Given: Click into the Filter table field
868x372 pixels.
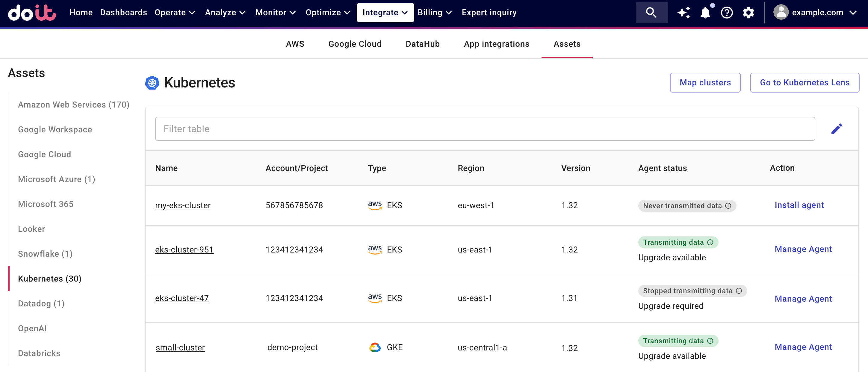Looking at the screenshot, I should coord(485,129).
